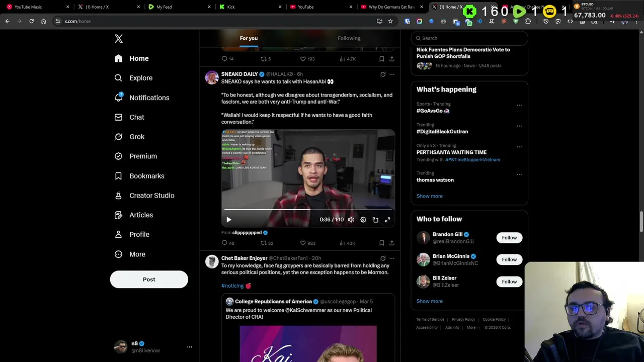Open more options for #DigitalBlackOutIran trend
The height and width of the screenshot is (362, 644).
pos(519,126)
